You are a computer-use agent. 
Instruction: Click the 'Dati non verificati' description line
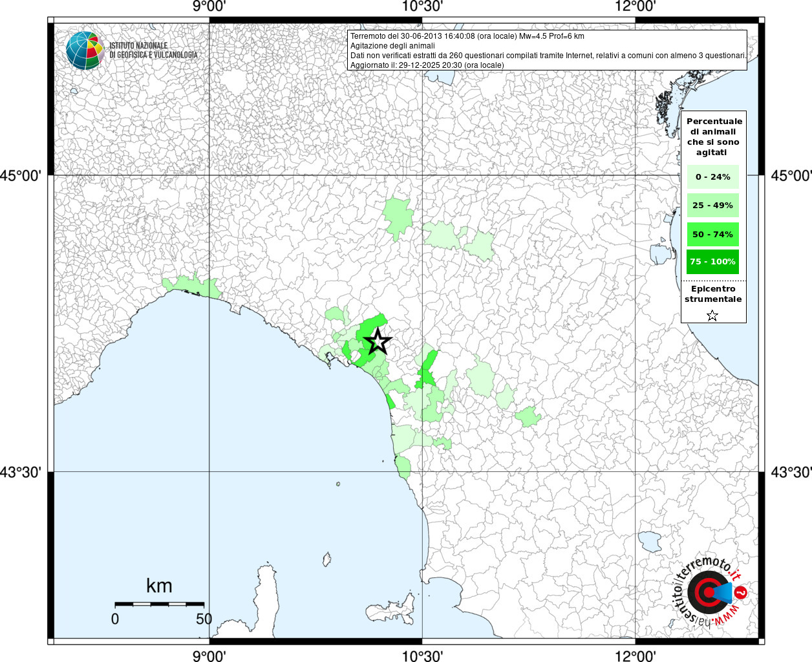pos(548,56)
